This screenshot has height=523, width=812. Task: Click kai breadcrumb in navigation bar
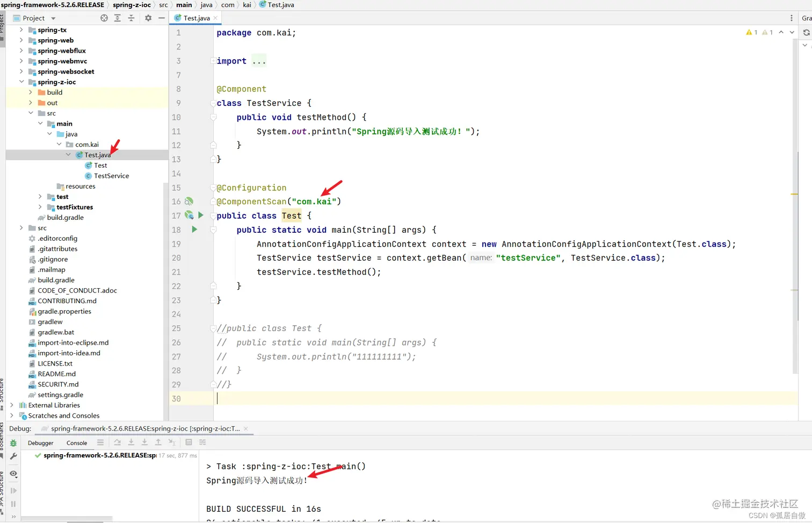[x=247, y=5]
